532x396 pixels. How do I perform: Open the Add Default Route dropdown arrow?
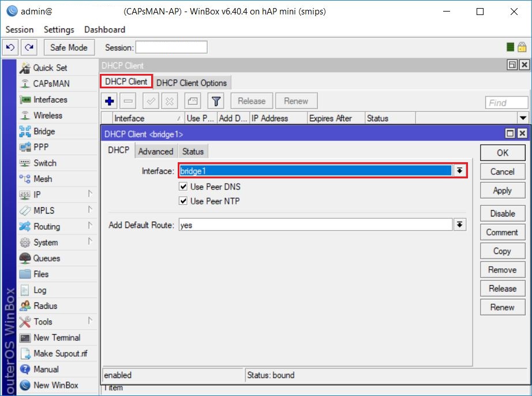pyautogui.click(x=459, y=225)
